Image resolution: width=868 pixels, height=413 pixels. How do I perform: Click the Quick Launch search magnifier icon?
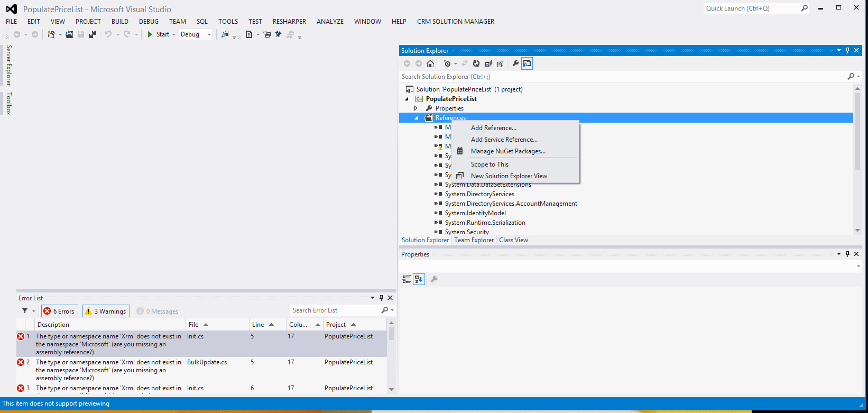point(804,8)
